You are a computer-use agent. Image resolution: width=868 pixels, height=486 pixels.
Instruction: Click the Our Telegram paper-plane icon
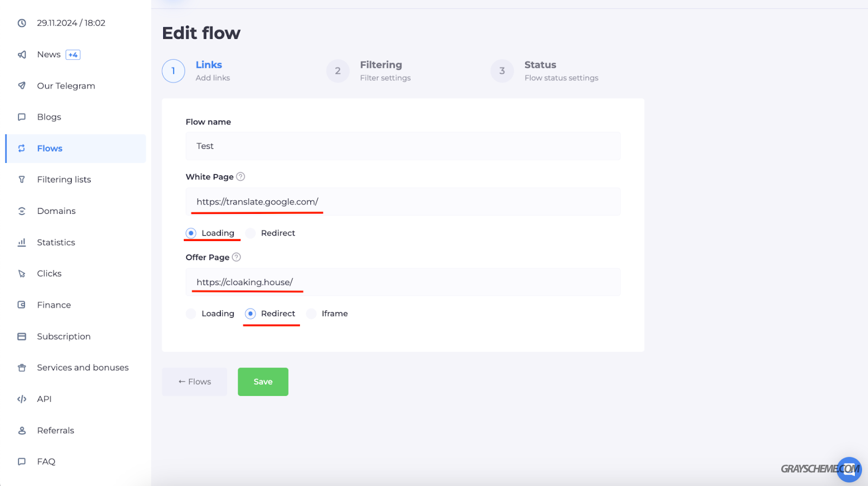(x=22, y=86)
